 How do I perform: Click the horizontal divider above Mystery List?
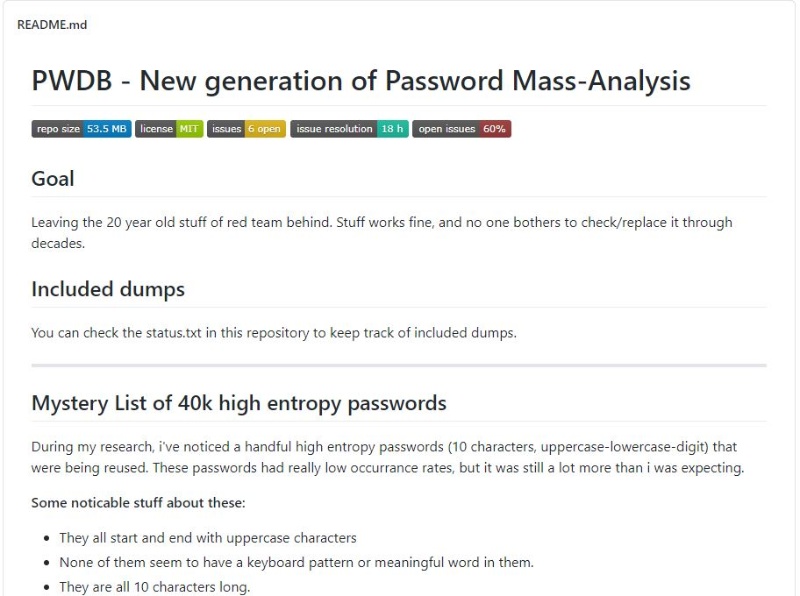coord(399,366)
